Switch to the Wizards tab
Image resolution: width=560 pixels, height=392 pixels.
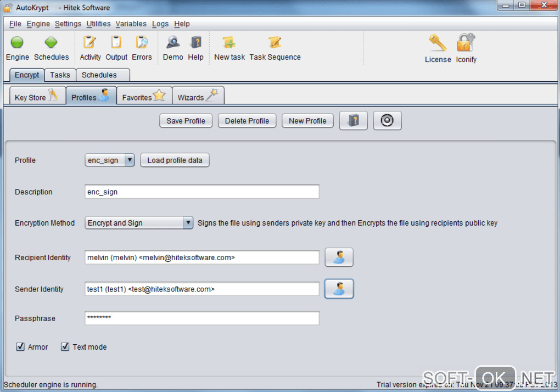(x=198, y=96)
